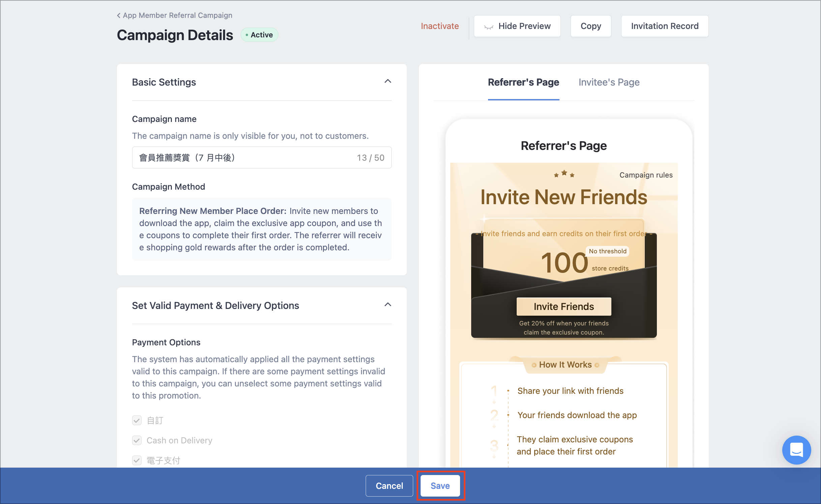Click the Campaign name input field

click(x=262, y=157)
